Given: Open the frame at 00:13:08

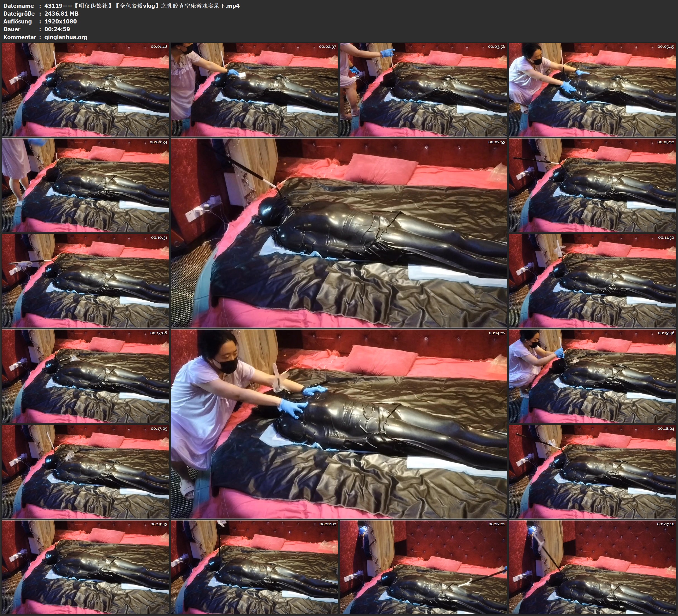Looking at the screenshot, I should click(85, 376).
